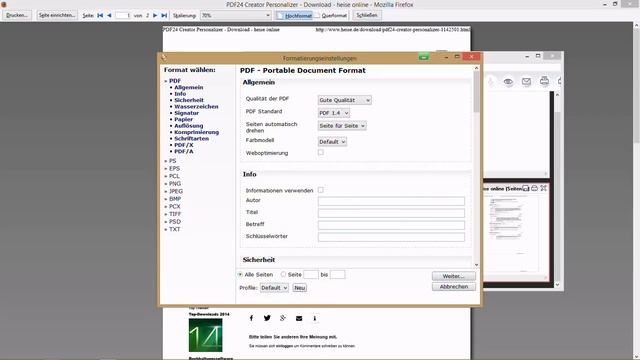Click the dialog vertical scrollbar thumb
This screenshot has width=640, height=360.
pyautogui.click(x=476, y=92)
